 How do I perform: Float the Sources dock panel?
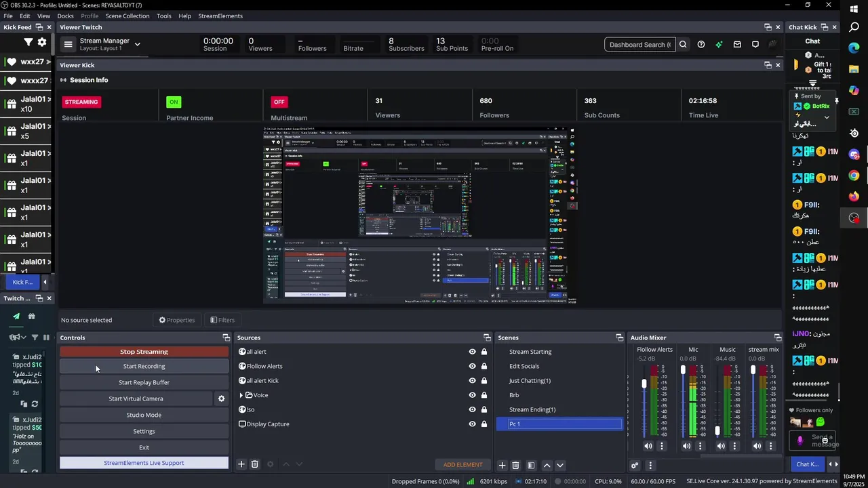click(x=487, y=338)
